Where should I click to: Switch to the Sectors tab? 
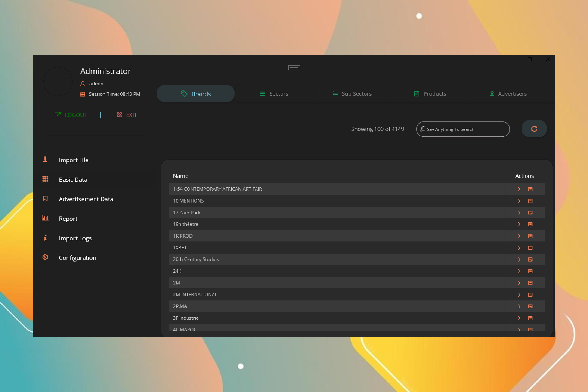(274, 94)
